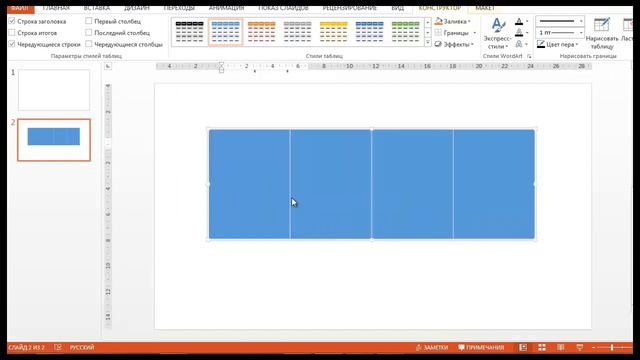The image size is (640, 360).
Task: Click the first cell of the blue table
Action: click(249, 184)
